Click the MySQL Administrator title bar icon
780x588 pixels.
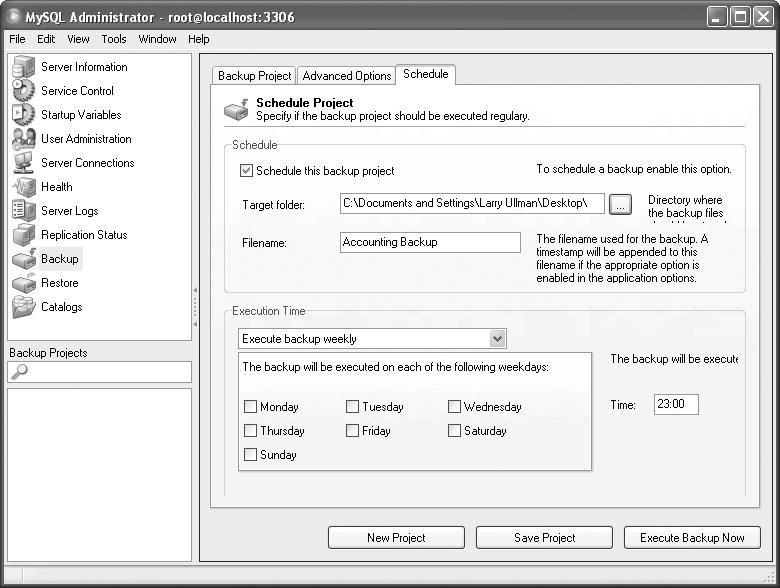click(14, 16)
